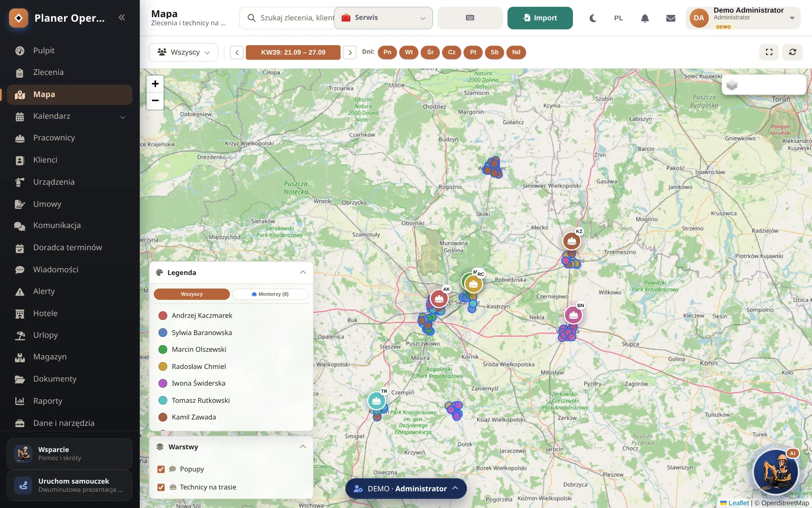Click the keyboard shortcuts button

pyautogui.click(x=470, y=18)
